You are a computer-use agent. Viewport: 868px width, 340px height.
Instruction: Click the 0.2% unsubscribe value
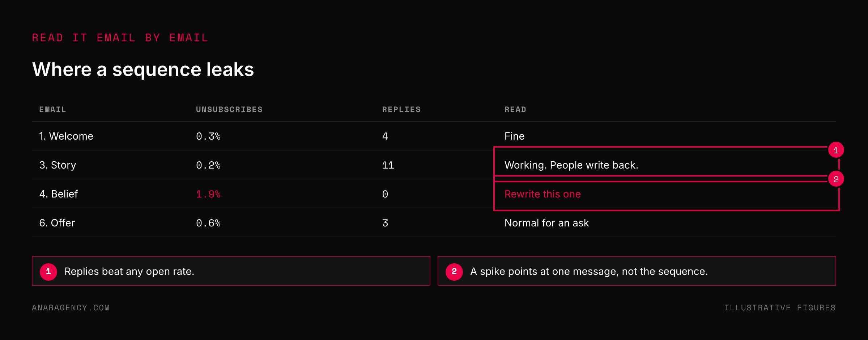[x=208, y=165]
